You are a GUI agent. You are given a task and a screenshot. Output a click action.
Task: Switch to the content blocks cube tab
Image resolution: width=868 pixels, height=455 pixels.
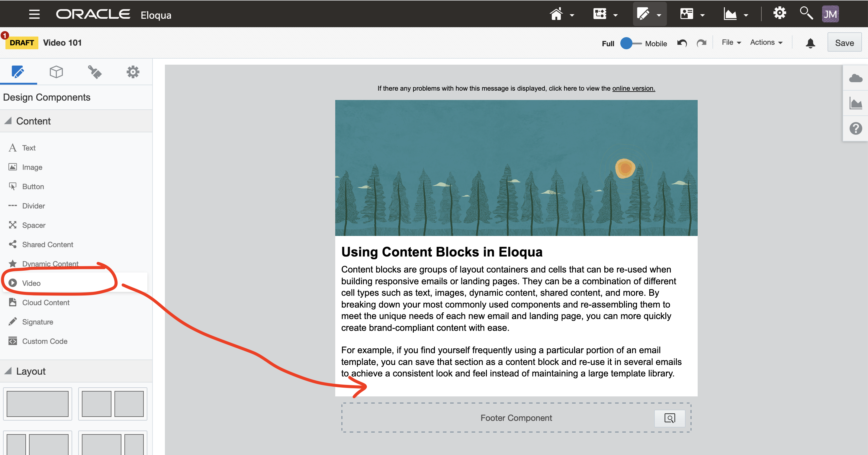pos(56,72)
